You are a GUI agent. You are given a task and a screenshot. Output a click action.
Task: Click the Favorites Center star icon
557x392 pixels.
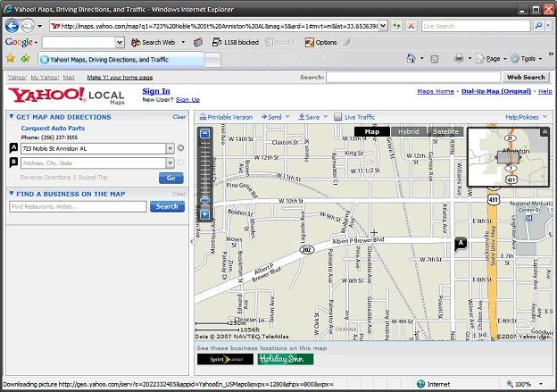pos(11,58)
